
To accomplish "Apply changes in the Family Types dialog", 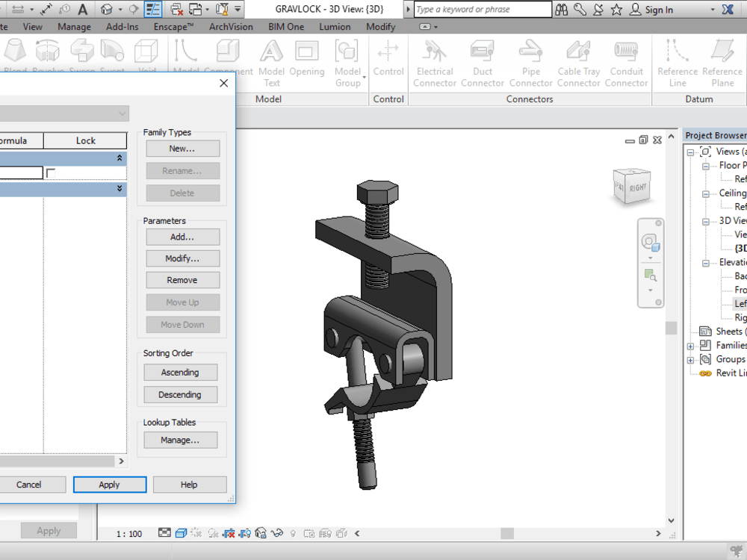I will (x=110, y=485).
